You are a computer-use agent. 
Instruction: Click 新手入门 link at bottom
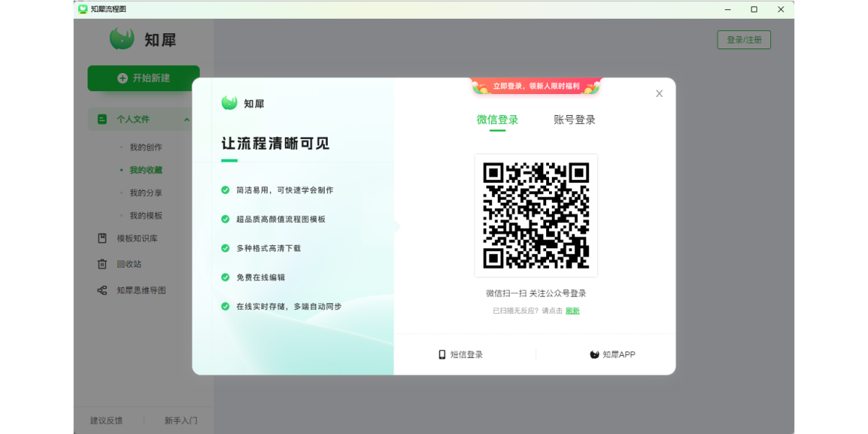point(180,420)
